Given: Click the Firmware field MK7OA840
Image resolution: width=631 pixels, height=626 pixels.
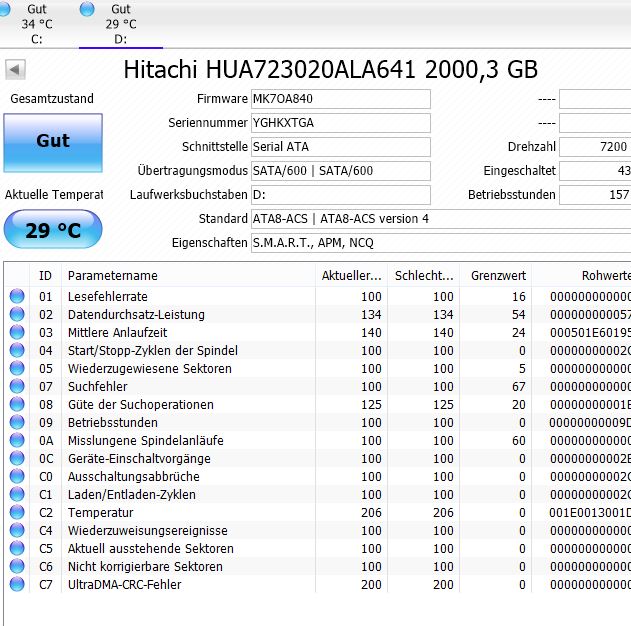Looking at the screenshot, I should click(340, 99).
